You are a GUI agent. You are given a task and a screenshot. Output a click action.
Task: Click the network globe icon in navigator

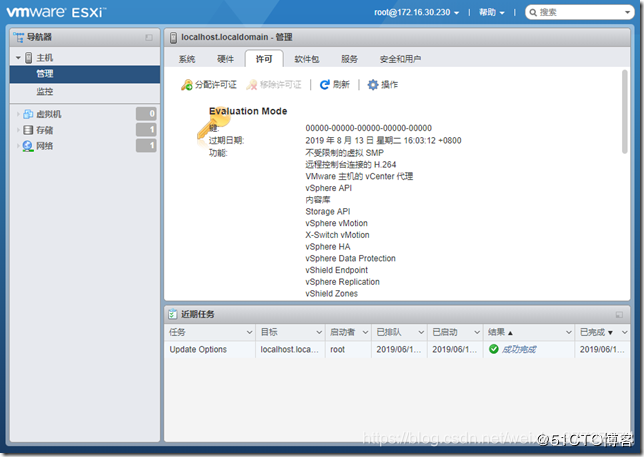coord(28,146)
